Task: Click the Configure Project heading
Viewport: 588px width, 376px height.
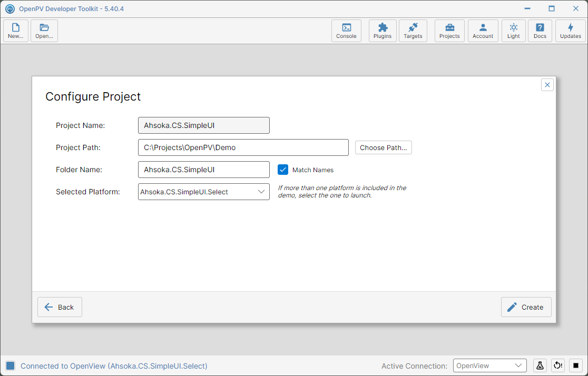Action: 93,97
